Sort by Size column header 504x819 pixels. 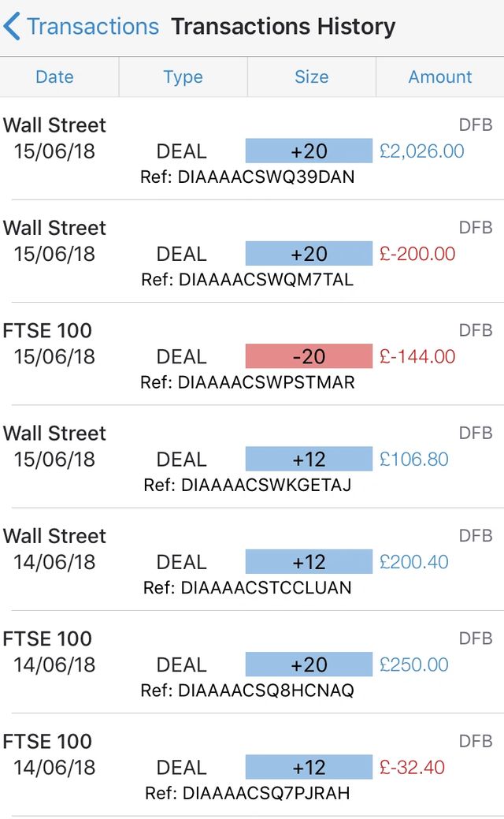[x=311, y=77]
